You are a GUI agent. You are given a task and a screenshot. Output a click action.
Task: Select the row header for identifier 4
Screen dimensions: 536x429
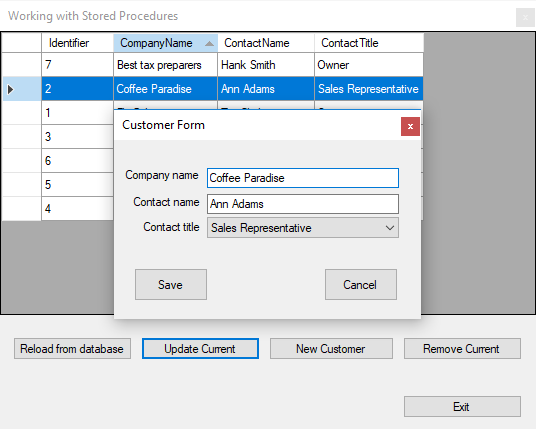pyautogui.click(x=22, y=209)
